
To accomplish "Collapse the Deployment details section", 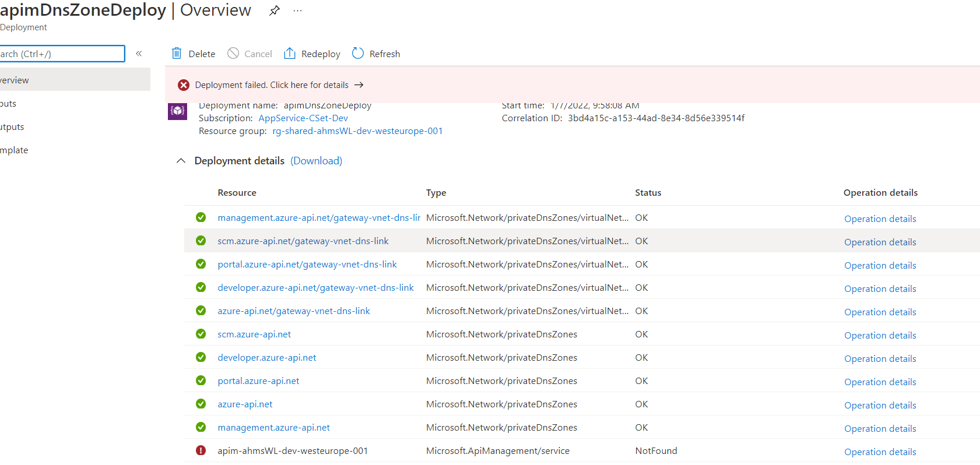I will pos(181,161).
